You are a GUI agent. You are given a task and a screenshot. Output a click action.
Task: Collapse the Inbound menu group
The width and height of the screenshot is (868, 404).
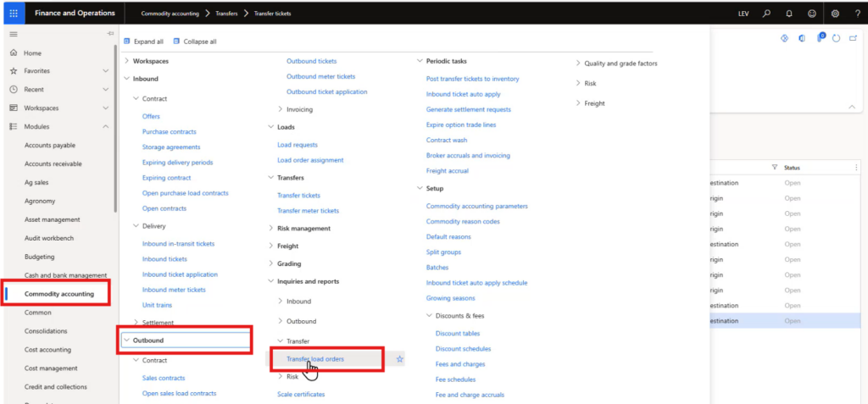tap(127, 79)
